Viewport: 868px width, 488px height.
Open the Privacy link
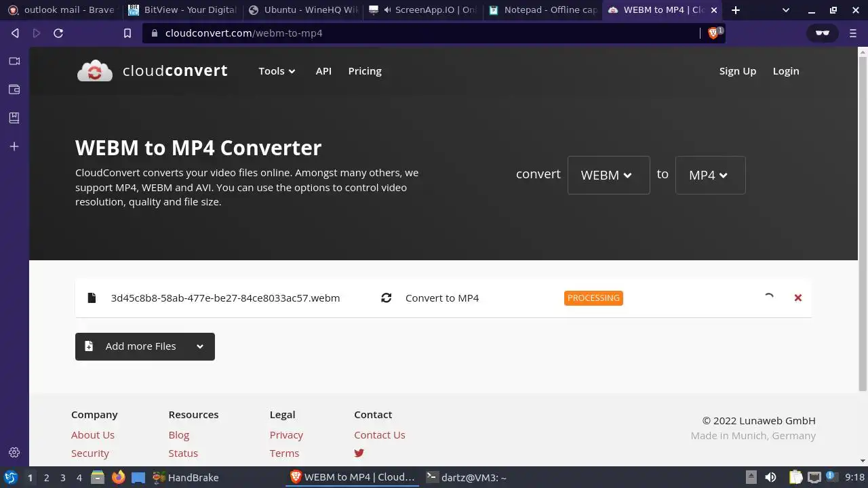click(x=286, y=435)
